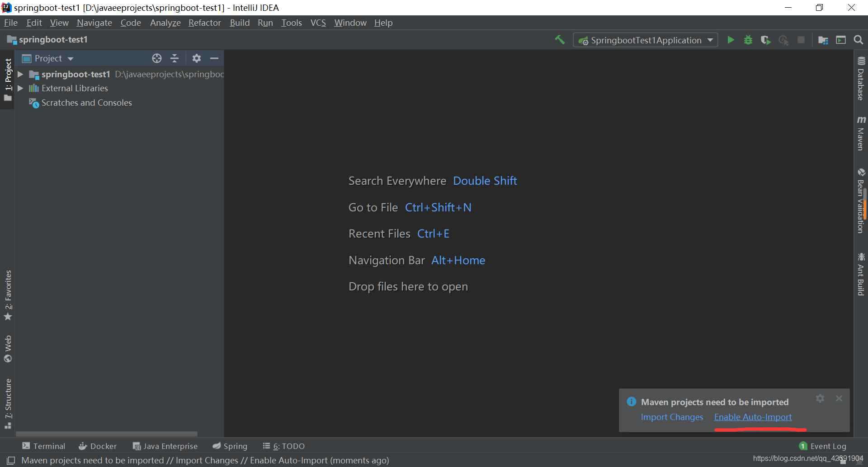This screenshot has width=868, height=467.
Task: Click the Build project hammer icon
Action: (x=560, y=40)
